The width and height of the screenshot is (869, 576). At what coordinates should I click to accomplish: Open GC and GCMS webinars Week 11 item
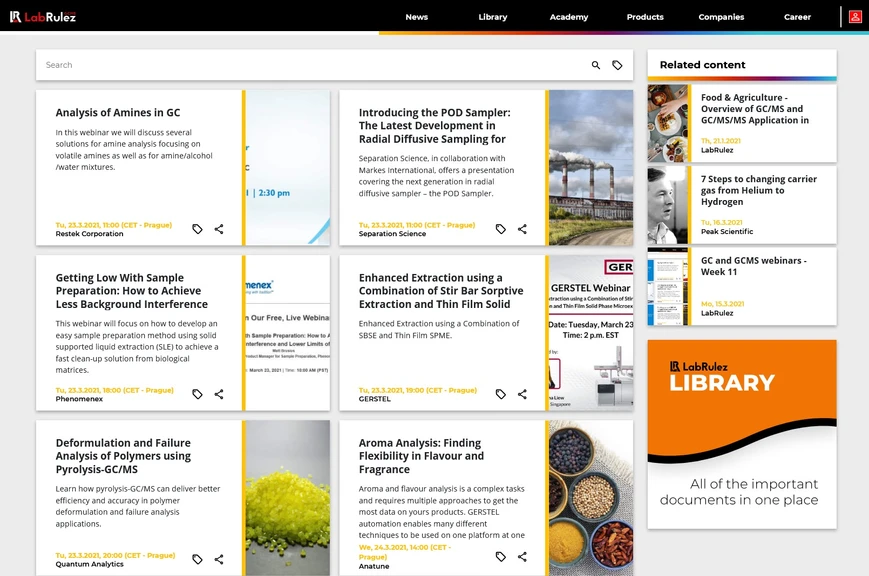pyautogui.click(x=754, y=266)
